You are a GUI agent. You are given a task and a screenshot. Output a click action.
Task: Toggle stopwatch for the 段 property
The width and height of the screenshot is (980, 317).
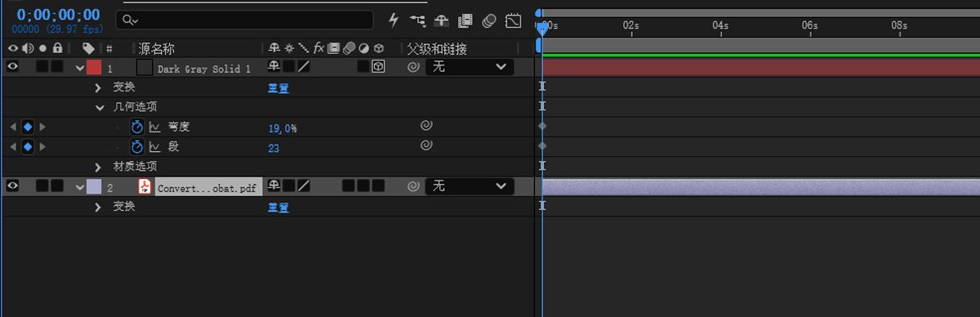[137, 147]
